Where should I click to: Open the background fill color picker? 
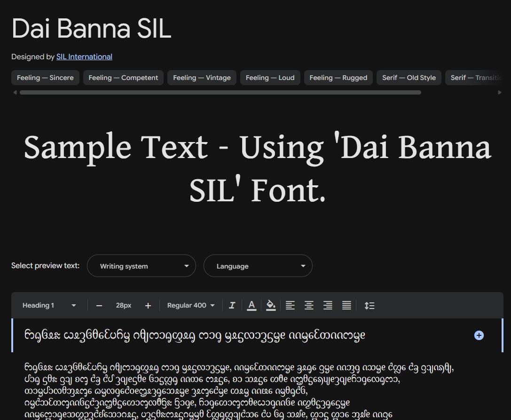click(x=270, y=306)
